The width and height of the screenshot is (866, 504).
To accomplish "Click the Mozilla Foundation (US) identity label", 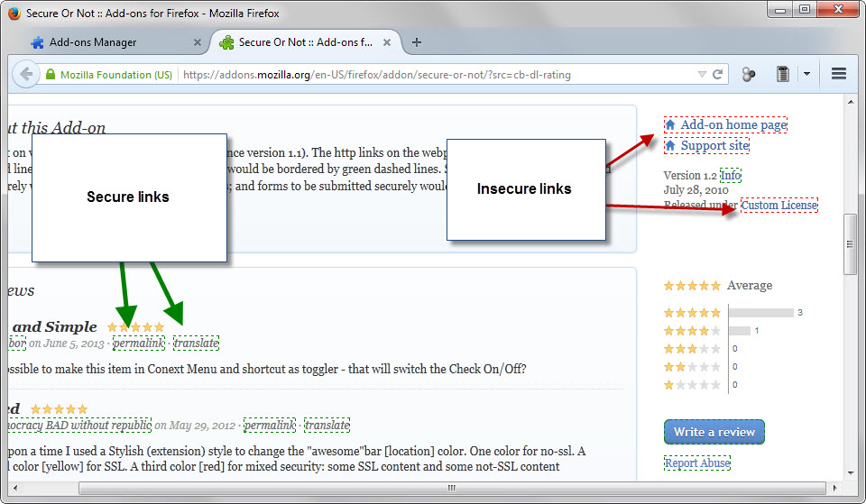I will [x=116, y=75].
